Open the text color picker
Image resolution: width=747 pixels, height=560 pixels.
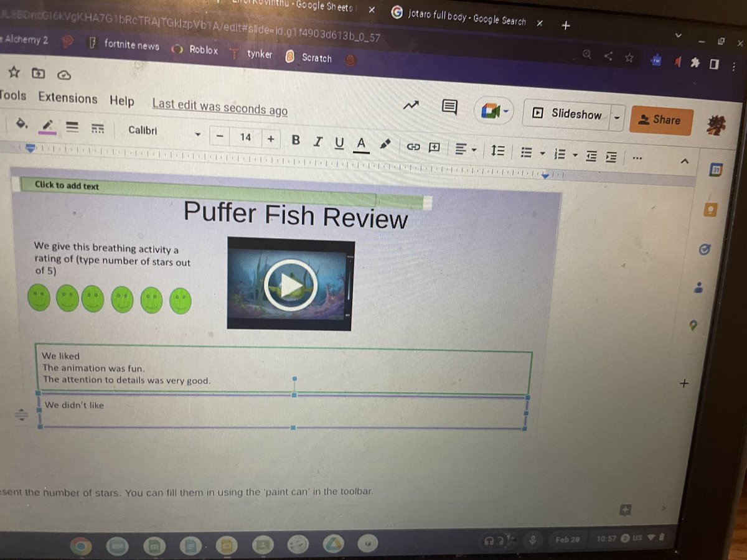[x=361, y=144]
